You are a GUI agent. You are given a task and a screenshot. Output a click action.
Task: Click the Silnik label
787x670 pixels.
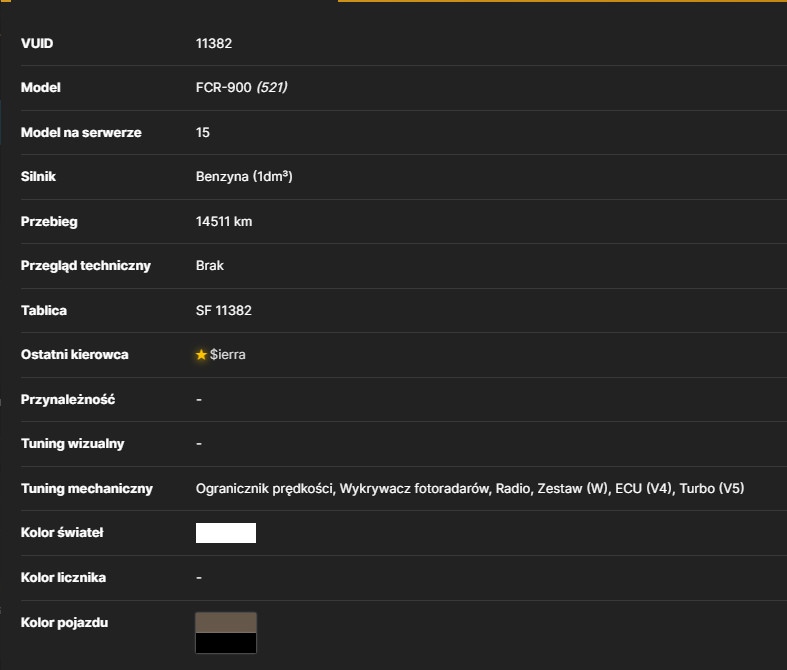tap(38, 177)
